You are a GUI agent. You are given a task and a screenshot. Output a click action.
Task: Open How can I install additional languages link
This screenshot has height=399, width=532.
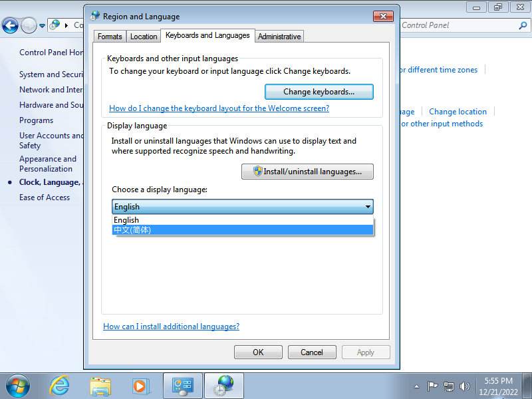(172, 327)
